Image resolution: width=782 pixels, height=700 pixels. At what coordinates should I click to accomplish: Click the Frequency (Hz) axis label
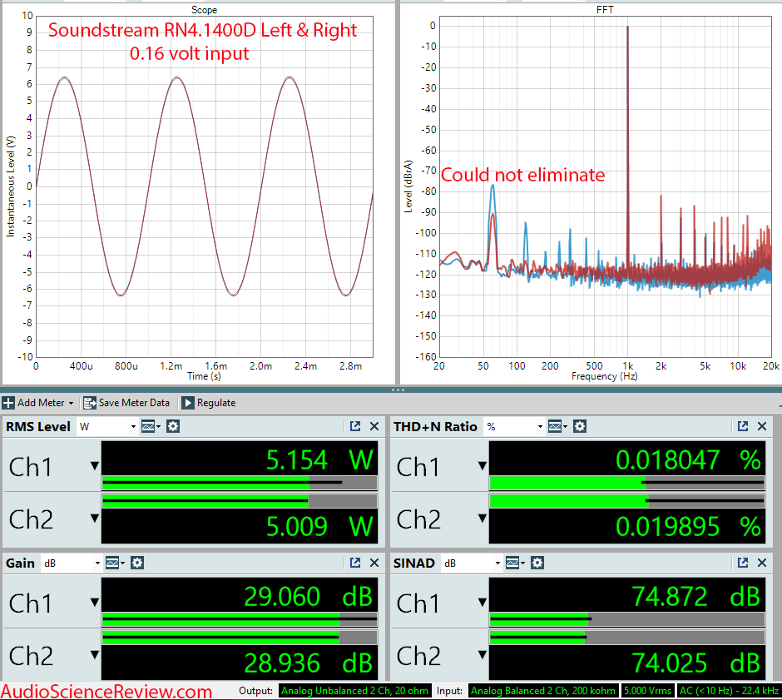click(x=605, y=376)
